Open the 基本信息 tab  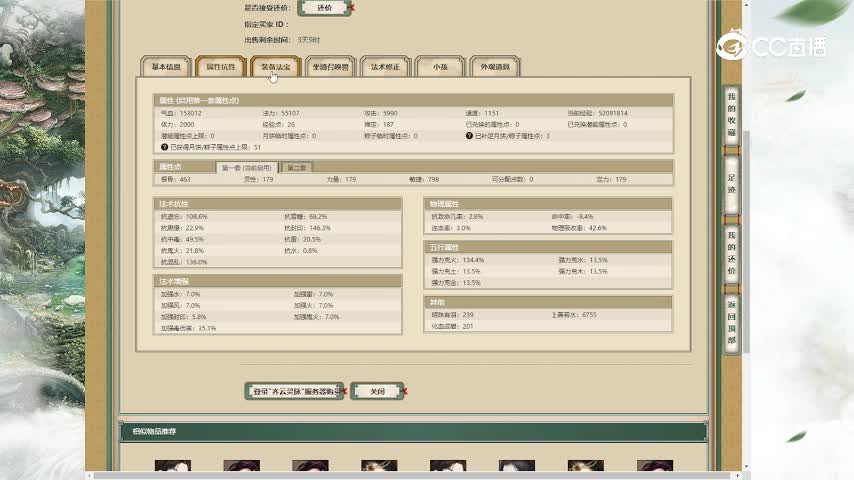pos(166,67)
